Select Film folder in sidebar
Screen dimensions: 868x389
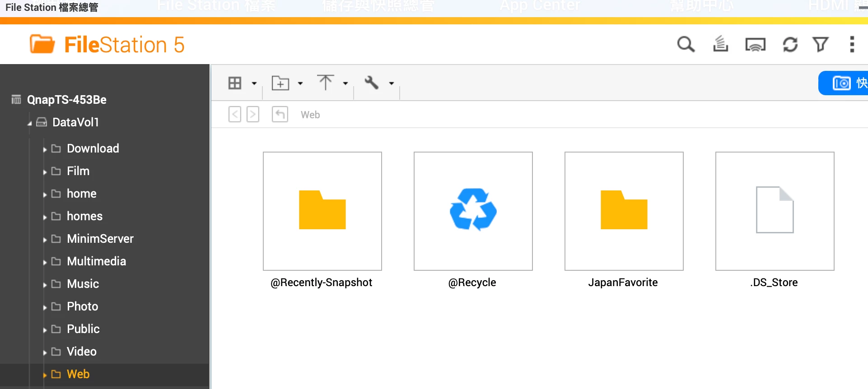(x=78, y=171)
